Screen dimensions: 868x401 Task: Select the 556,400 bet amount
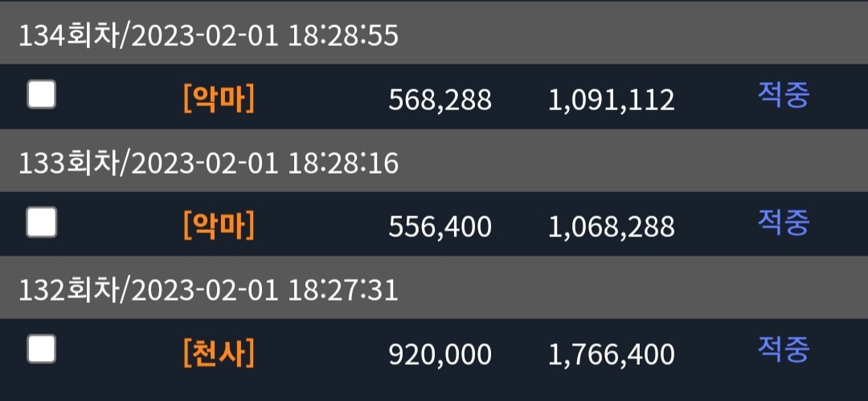(x=440, y=227)
